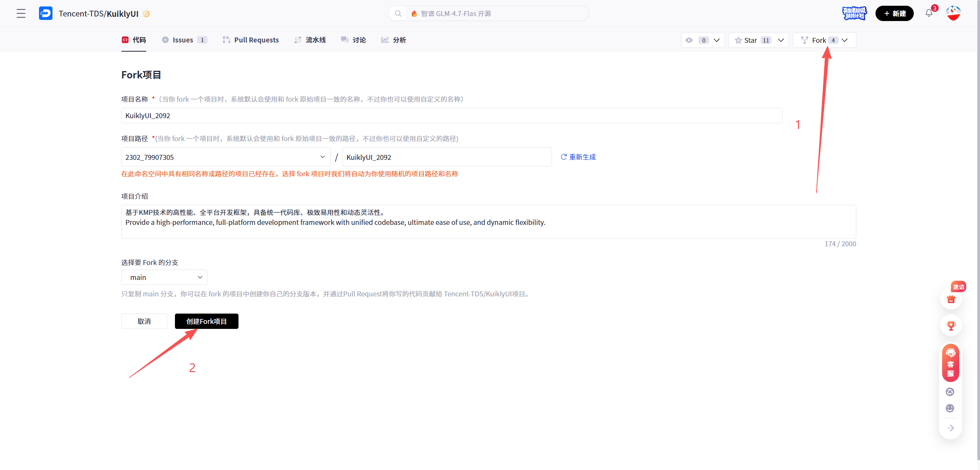Collapse the floating sidebar with arrow icon
The image size is (980, 470).
point(951,428)
